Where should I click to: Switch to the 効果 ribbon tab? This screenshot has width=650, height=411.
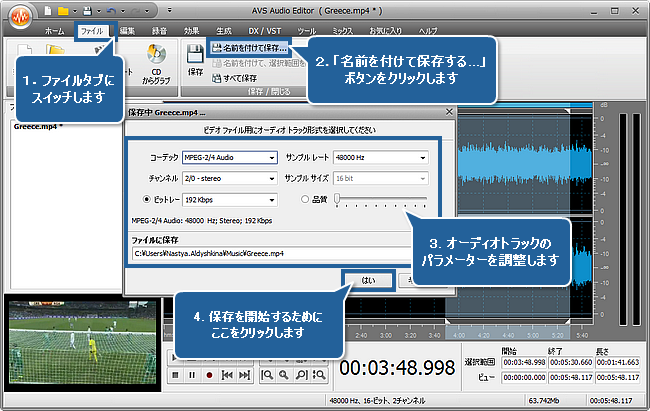(x=191, y=31)
